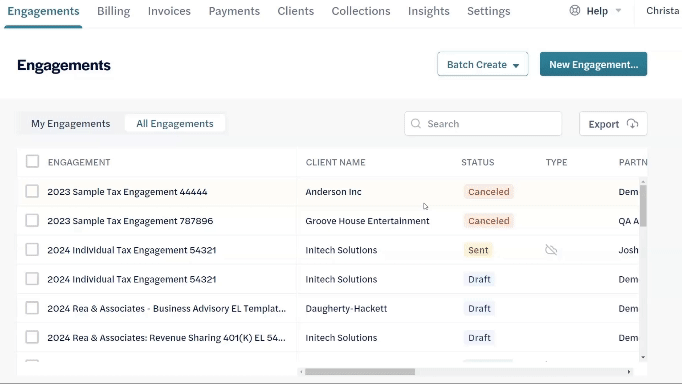Open the Clients tab
This screenshot has height=384, width=682.
[x=296, y=11]
